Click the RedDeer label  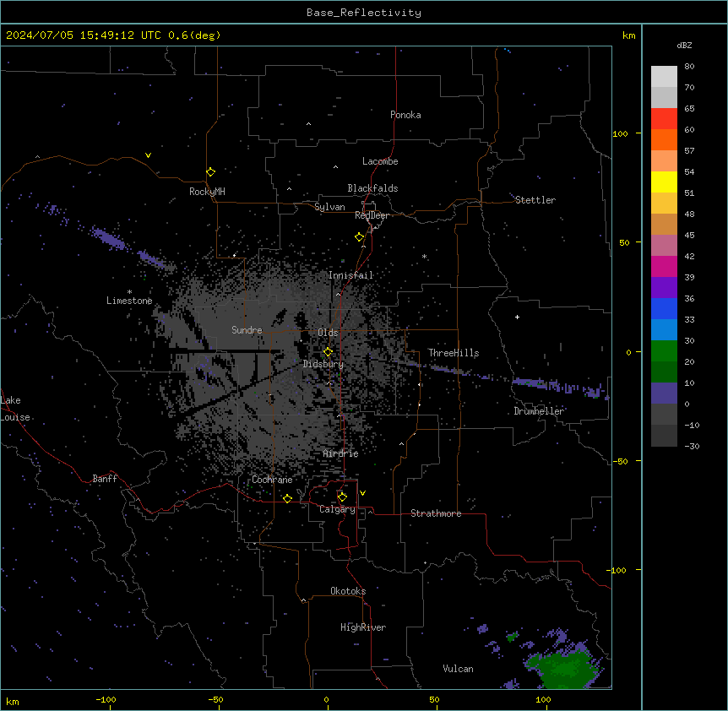(x=372, y=215)
